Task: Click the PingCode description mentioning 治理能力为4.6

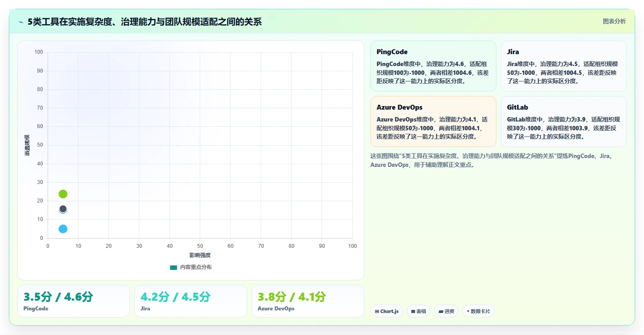Action: point(433,72)
